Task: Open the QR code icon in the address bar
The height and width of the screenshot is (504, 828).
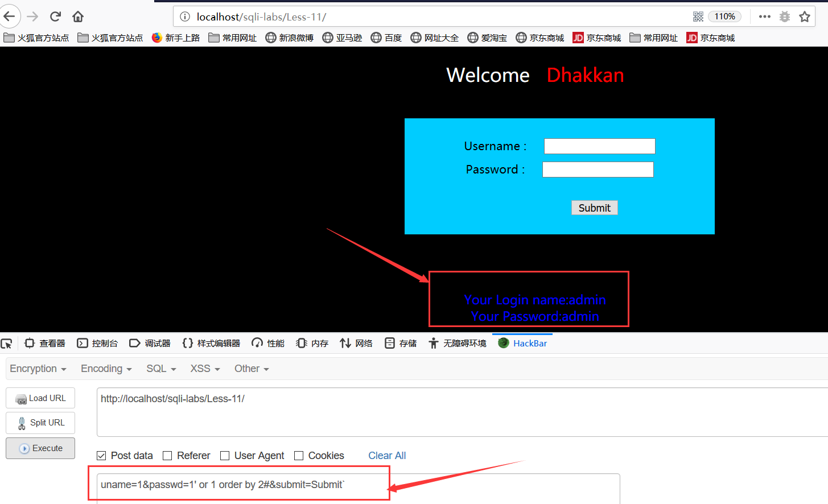Action: coord(698,16)
